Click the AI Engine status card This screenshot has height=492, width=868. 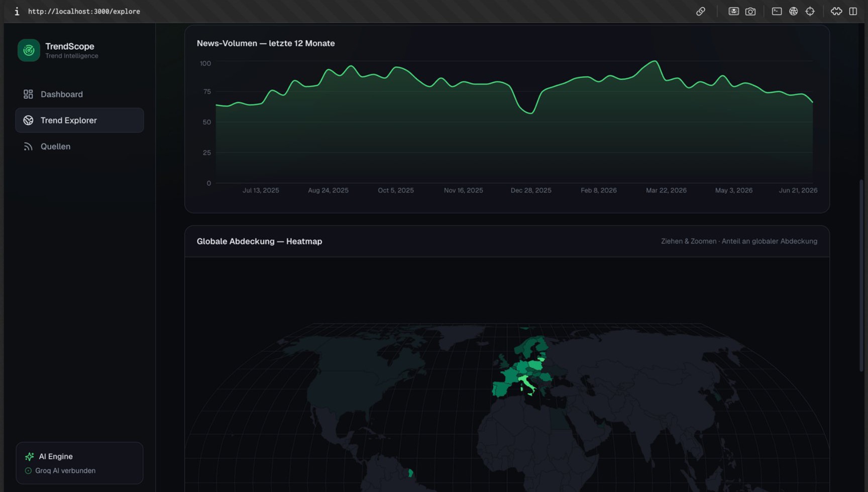[x=79, y=463]
